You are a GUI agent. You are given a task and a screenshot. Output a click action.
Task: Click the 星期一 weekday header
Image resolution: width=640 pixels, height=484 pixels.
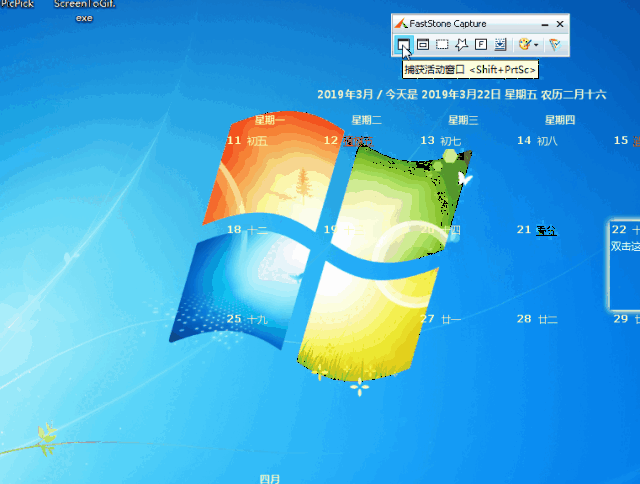pos(270,120)
